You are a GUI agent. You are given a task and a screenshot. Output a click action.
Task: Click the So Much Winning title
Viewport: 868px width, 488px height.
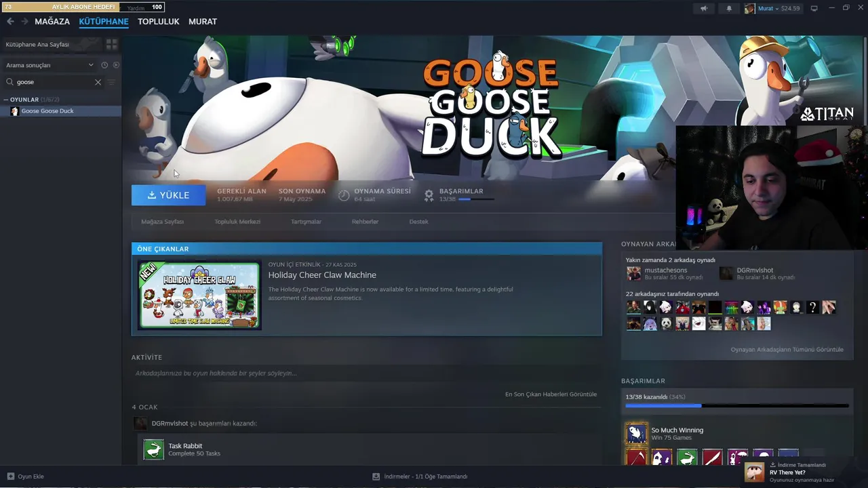(677, 430)
